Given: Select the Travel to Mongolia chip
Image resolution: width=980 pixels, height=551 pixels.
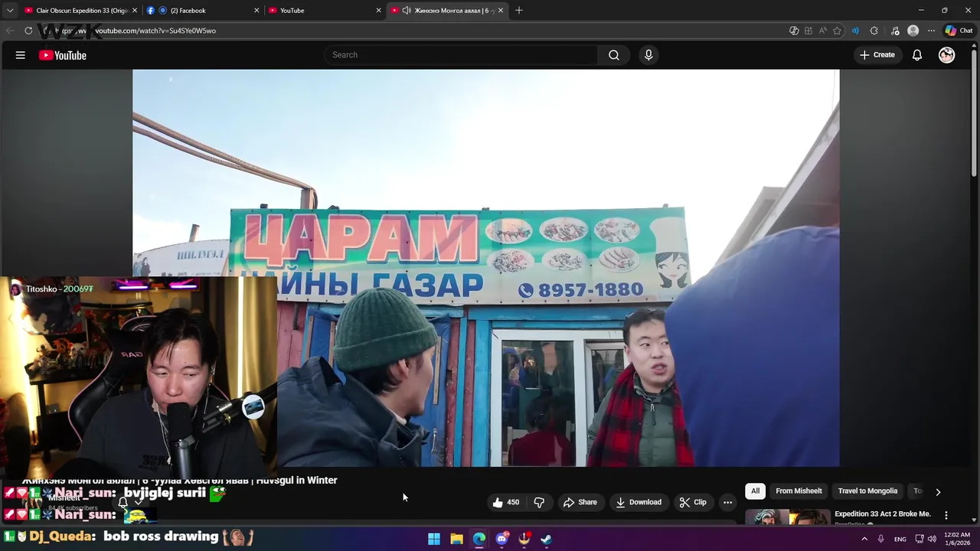Looking at the screenshot, I should (x=867, y=491).
